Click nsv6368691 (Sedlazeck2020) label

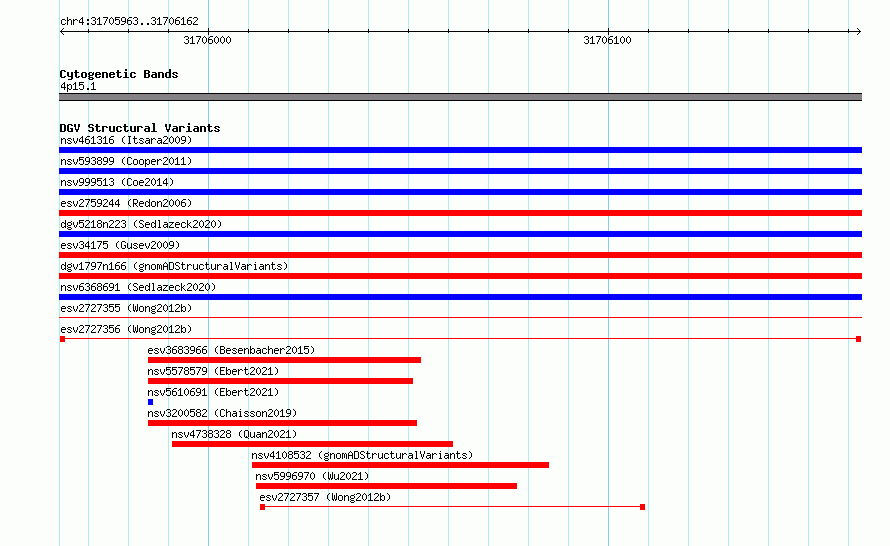pyautogui.click(x=138, y=287)
